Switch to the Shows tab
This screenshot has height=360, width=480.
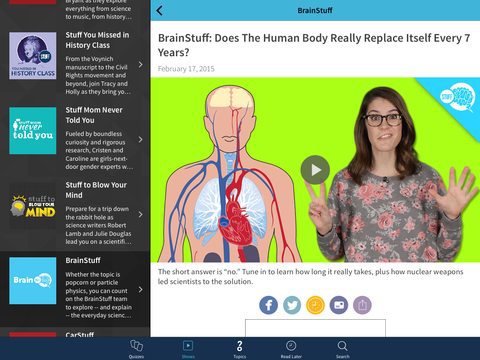[188, 349]
